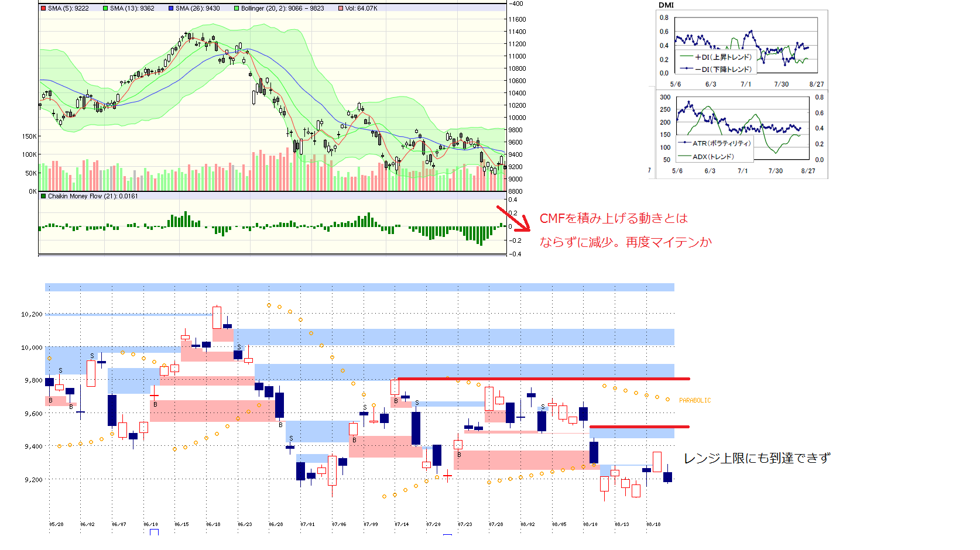Click the Chaikin Money Flow legend square
Viewport: 980px width, 550px height.
(x=43, y=197)
